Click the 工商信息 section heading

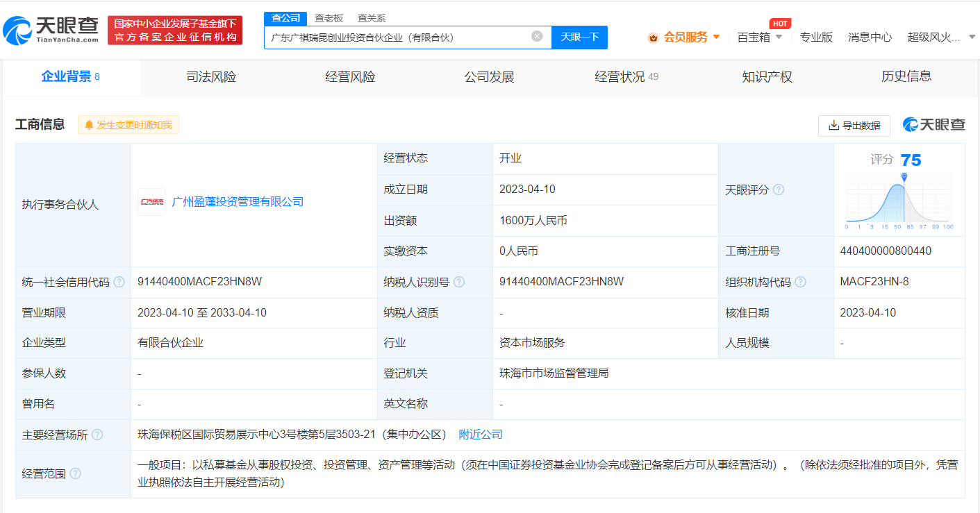[x=40, y=124]
